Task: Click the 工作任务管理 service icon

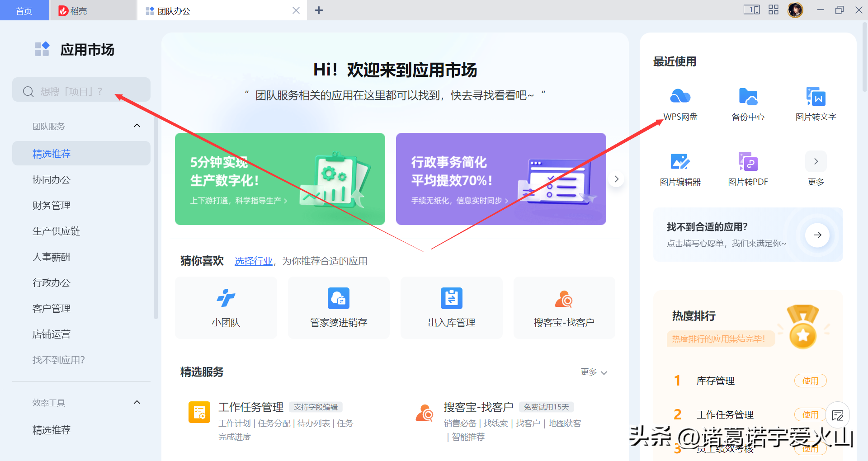Action: pos(199,412)
